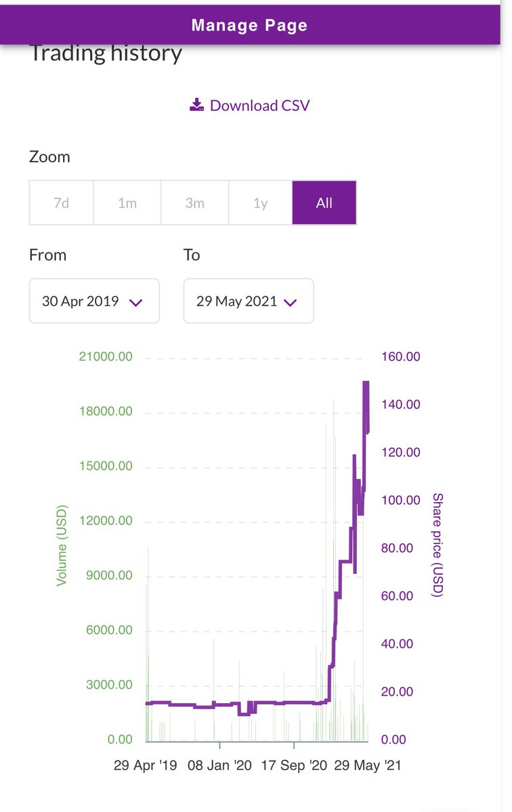
Task: Click the Zoom label
Action: tap(49, 156)
